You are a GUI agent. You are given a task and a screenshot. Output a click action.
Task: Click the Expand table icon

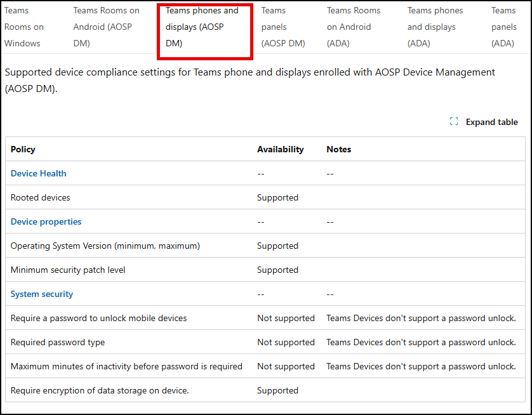pos(454,121)
